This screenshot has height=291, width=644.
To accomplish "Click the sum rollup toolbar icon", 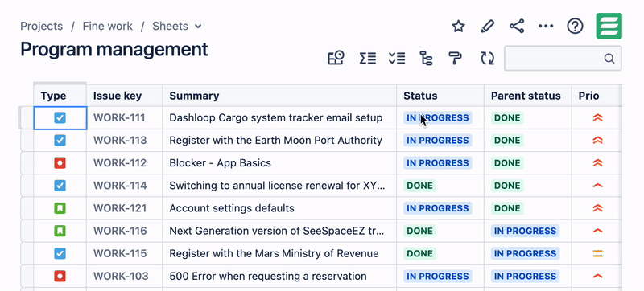I will pyautogui.click(x=368, y=58).
